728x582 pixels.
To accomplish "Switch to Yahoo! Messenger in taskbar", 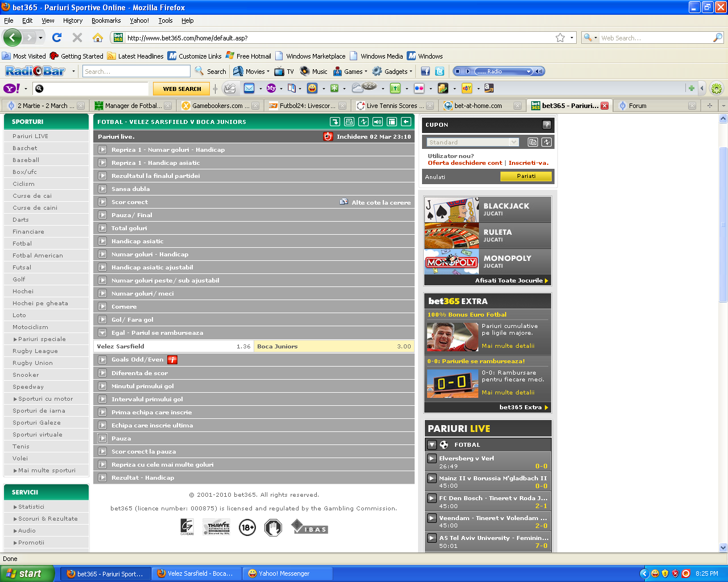I will [x=287, y=573].
